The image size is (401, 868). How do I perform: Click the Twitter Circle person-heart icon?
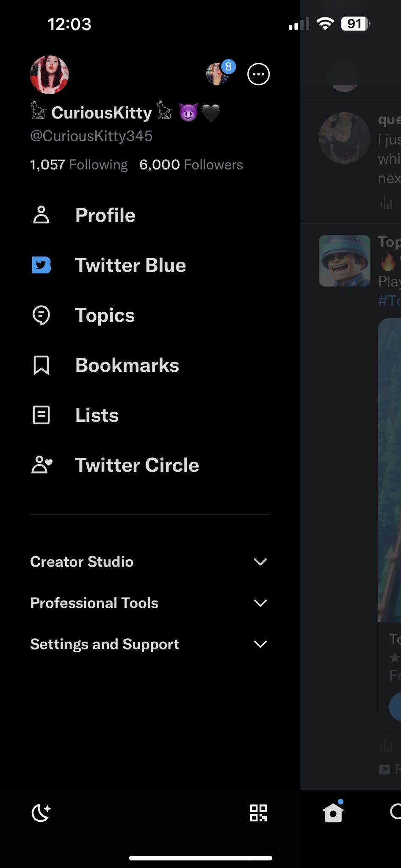(x=42, y=465)
